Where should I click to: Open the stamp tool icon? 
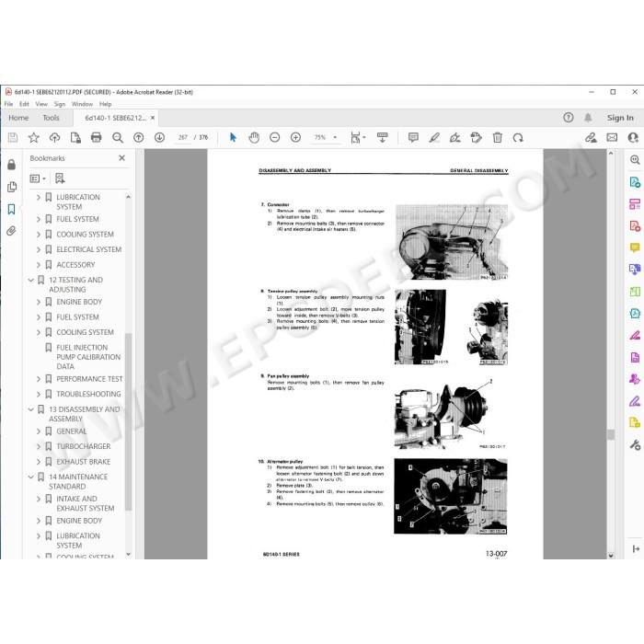476,138
